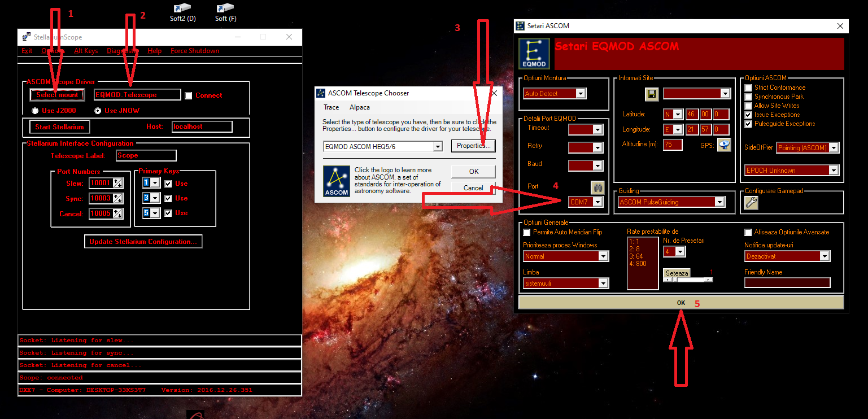Toggle Use checkbox for primary key 5
The width and height of the screenshot is (868, 419).
pyautogui.click(x=168, y=213)
